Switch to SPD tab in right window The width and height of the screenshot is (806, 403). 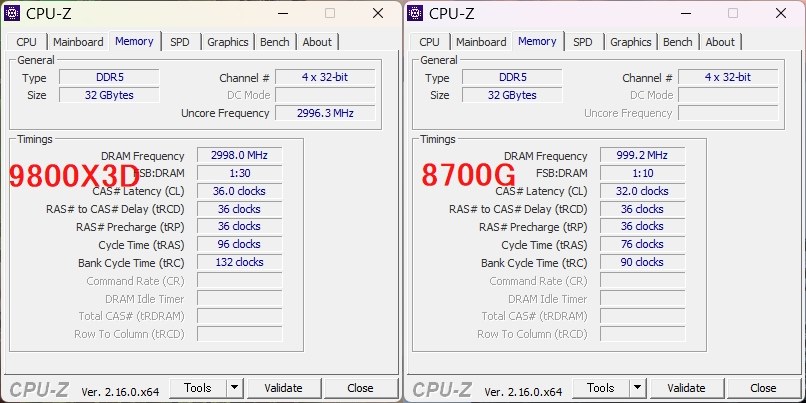(582, 42)
